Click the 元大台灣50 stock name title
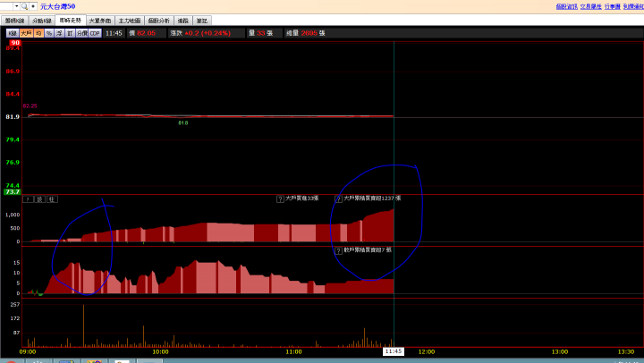The height and width of the screenshot is (363, 644). (x=57, y=6)
